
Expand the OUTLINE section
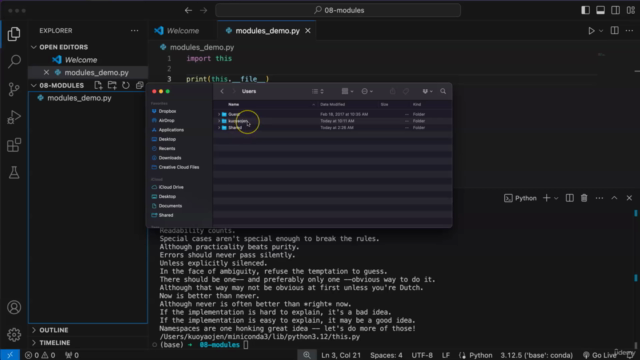[x=34, y=330]
